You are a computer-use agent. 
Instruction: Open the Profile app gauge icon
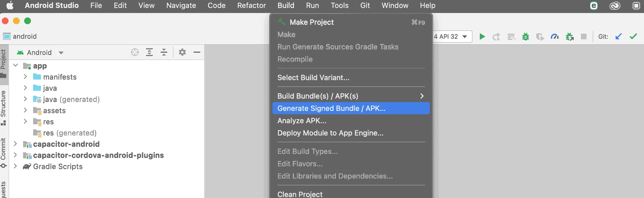554,37
